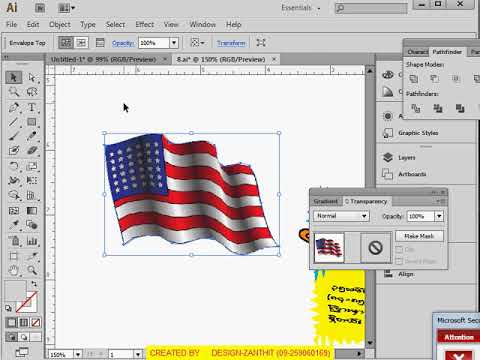The image size is (480, 360).
Task: Select the Eraser tool
Action: click(32, 150)
